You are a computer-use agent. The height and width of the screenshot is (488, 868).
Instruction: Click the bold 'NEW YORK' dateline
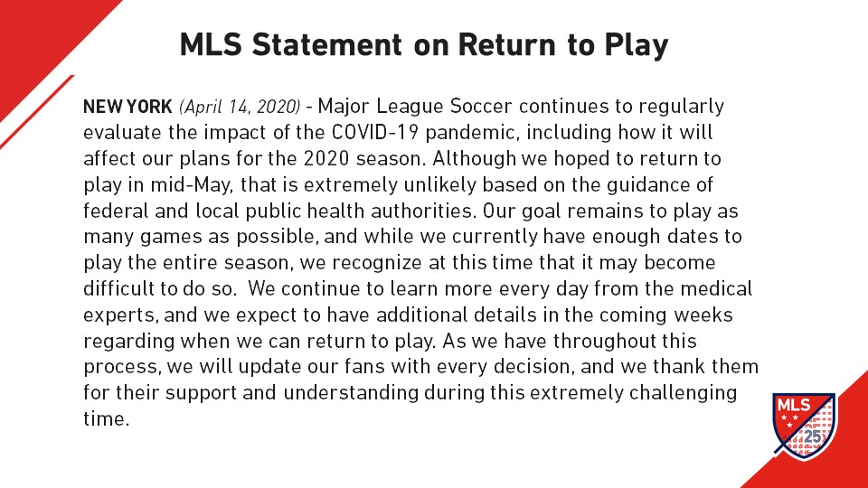click(x=127, y=107)
